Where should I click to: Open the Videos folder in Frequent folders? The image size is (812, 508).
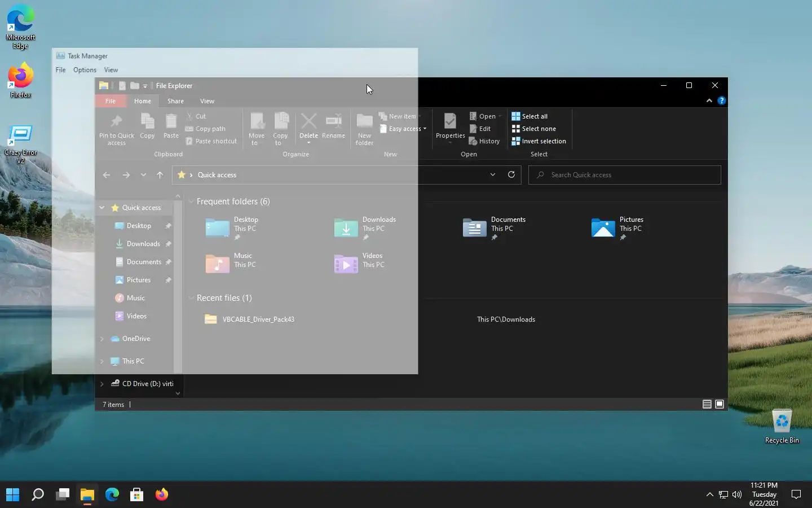pos(360,264)
